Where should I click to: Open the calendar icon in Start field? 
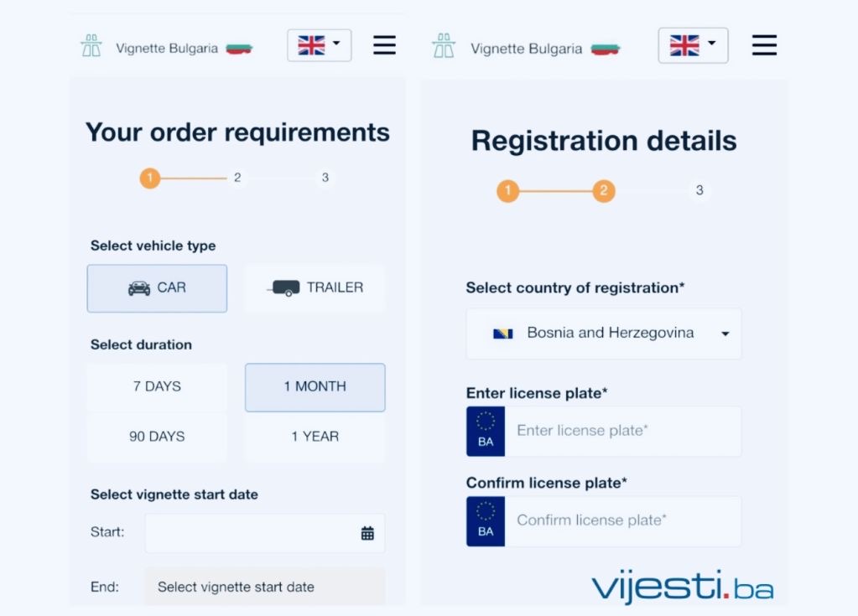point(367,533)
